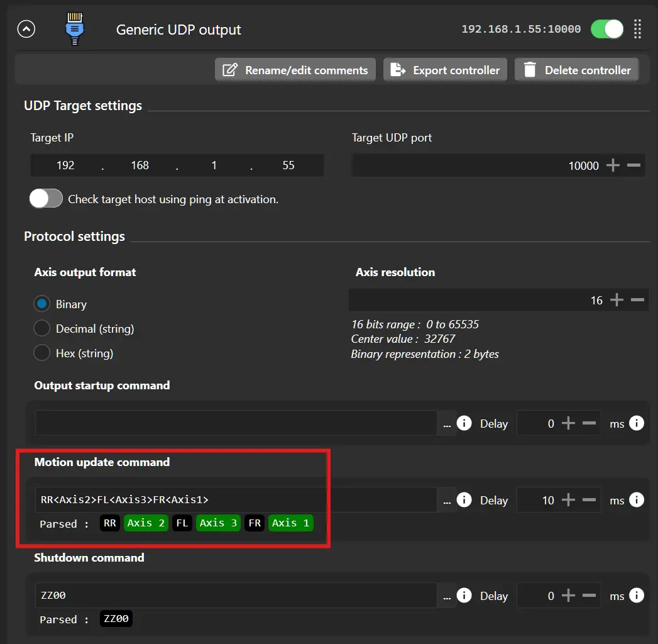Click the parsed FL tag
The width and height of the screenshot is (658, 644).
point(182,523)
